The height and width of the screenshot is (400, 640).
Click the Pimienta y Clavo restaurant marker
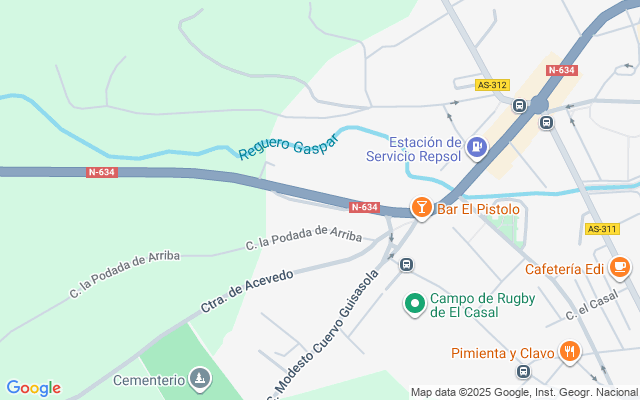pos(569,352)
